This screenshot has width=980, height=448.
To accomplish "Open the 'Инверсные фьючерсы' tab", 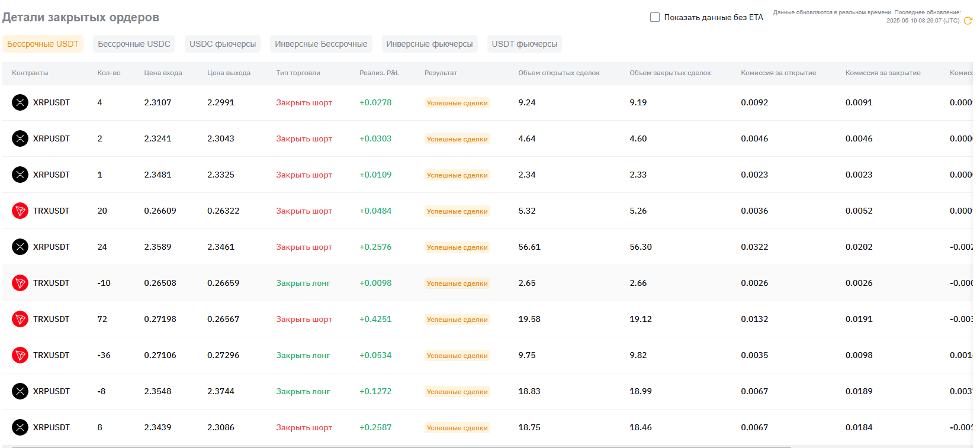I will 429,44.
